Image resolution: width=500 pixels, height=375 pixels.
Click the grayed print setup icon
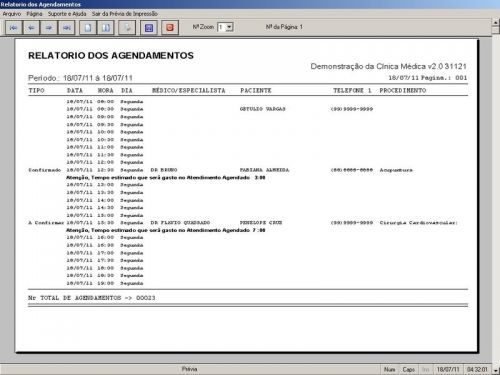[127, 28]
